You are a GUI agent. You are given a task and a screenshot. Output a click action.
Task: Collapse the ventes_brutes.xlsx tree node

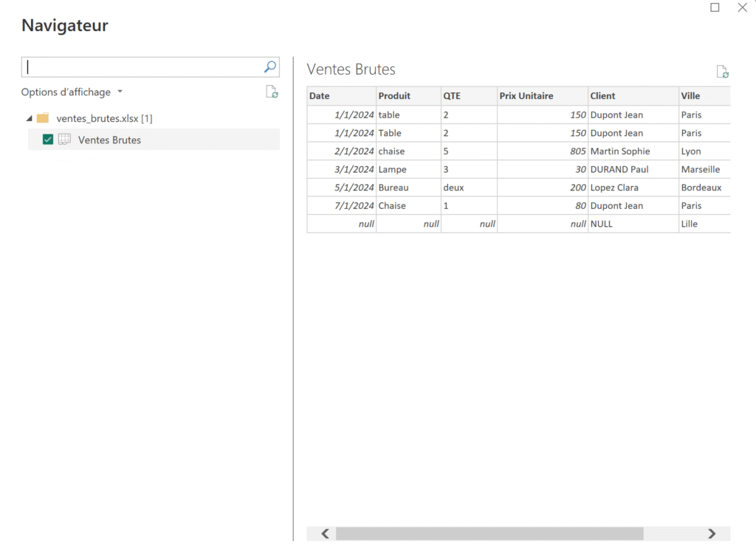pyautogui.click(x=29, y=118)
